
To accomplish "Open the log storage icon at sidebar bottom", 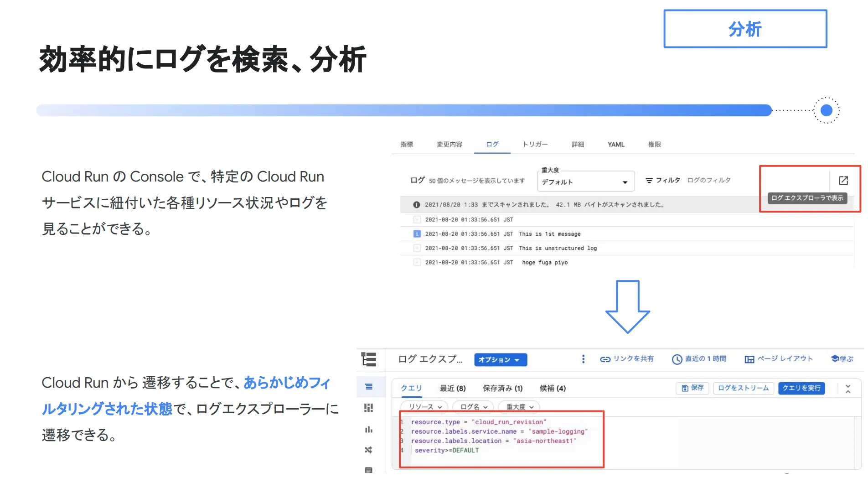I will pos(369,470).
